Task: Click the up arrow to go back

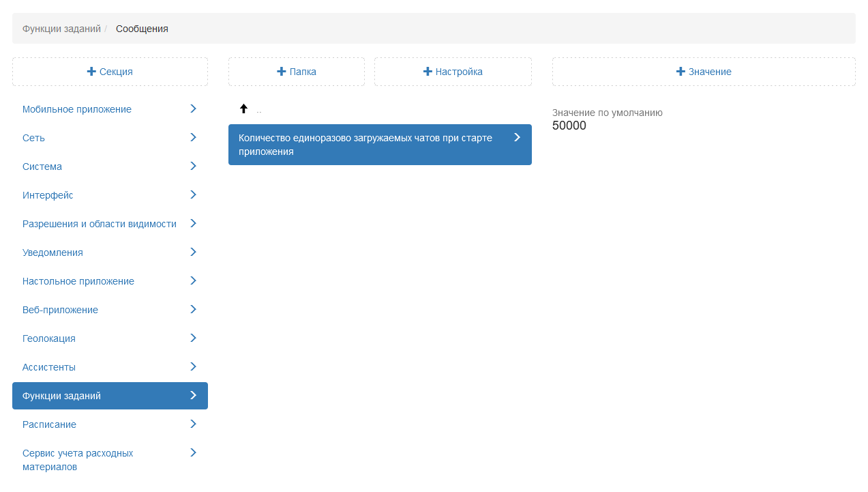Action: pos(243,109)
